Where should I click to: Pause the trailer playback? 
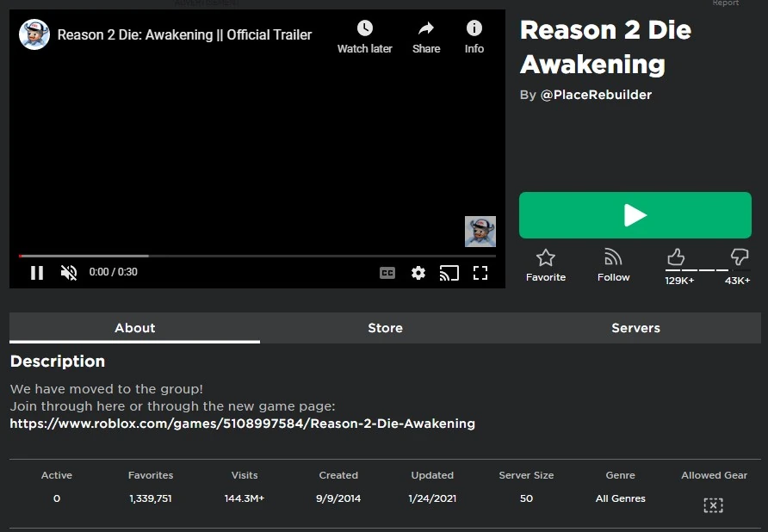click(x=37, y=272)
